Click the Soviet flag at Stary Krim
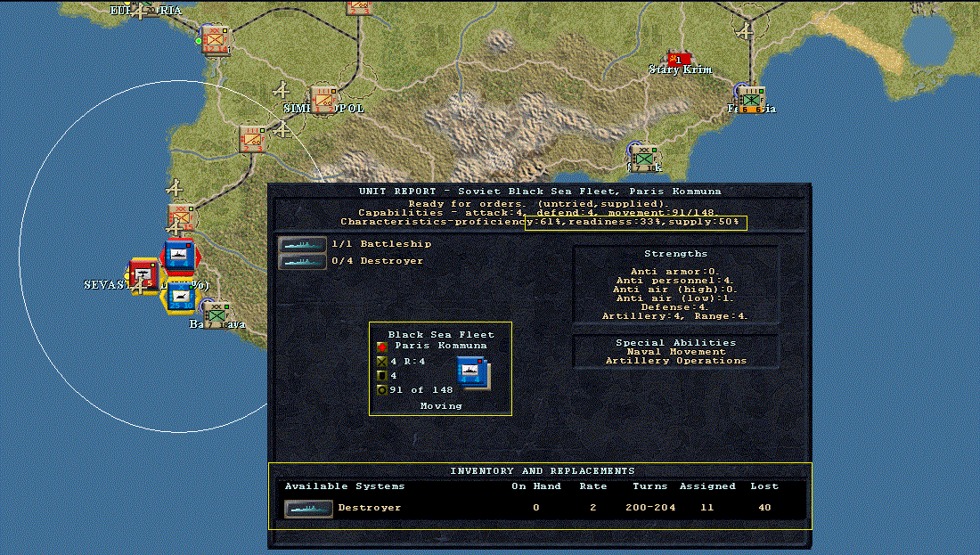The height and width of the screenshot is (555, 980). point(680,60)
